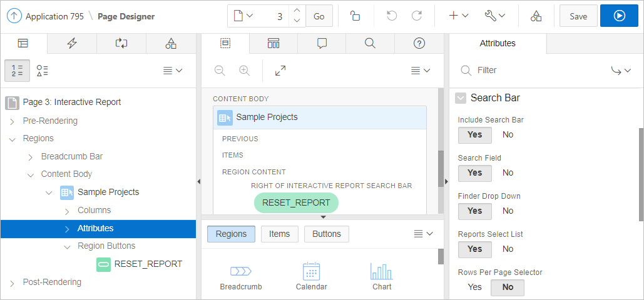Open the Page Search magnifier tab
Viewport: 644px width, 300px height.
tap(370, 43)
